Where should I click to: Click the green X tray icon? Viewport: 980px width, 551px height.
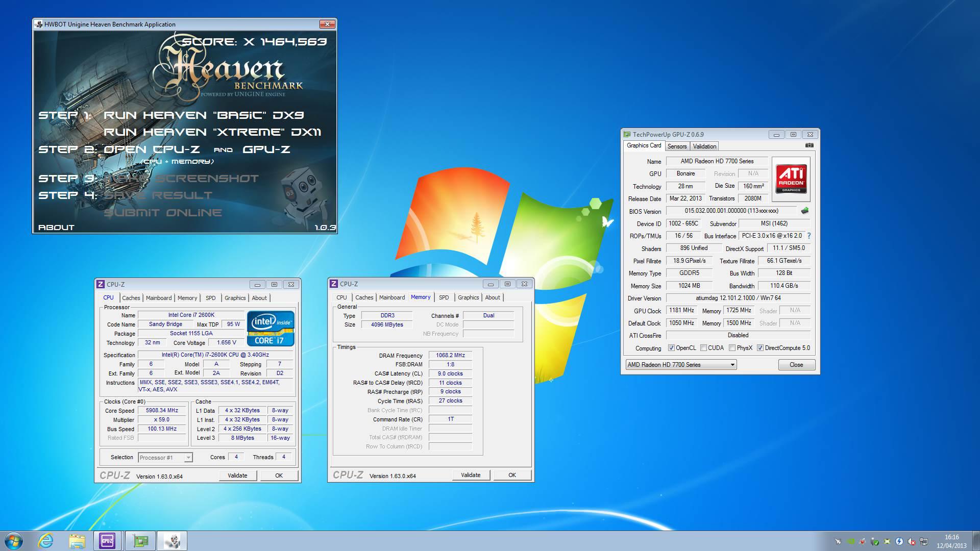click(x=887, y=541)
